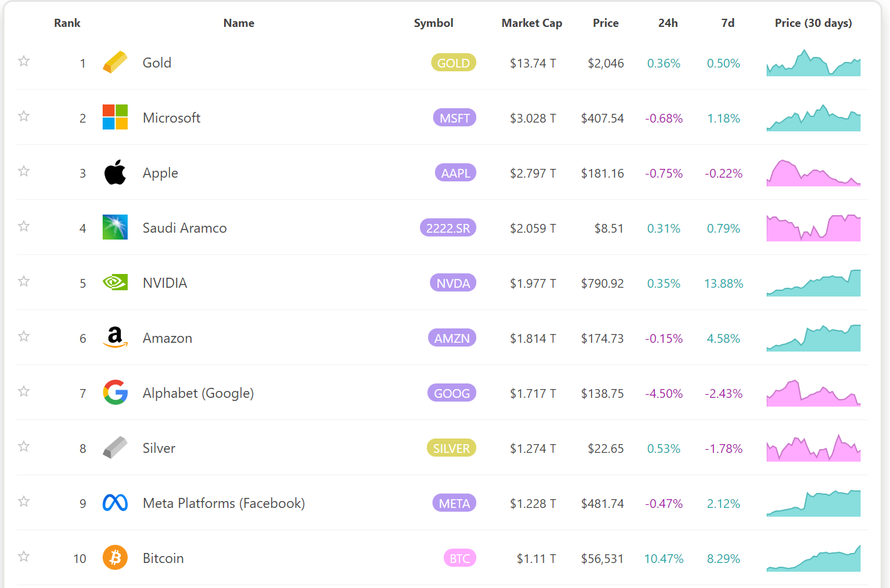Click the Microsoft logo icon
Image resolution: width=890 pixels, height=588 pixels.
[x=115, y=117]
